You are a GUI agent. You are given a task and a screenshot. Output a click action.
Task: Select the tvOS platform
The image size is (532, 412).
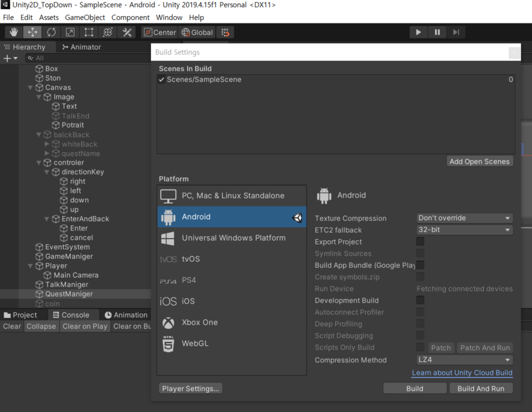(232, 259)
